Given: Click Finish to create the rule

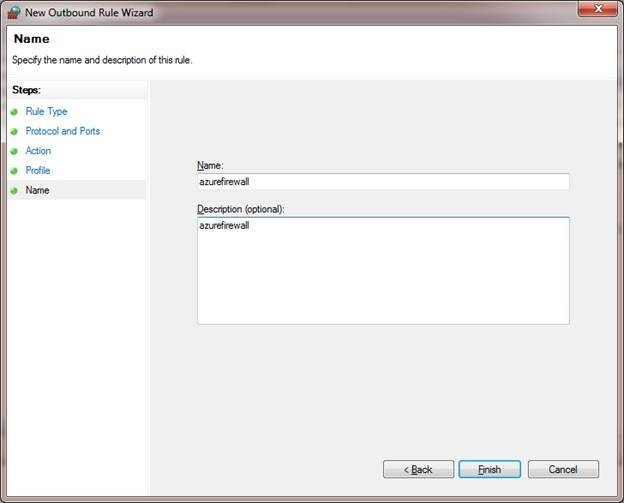Looking at the screenshot, I should tap(489, 469).
